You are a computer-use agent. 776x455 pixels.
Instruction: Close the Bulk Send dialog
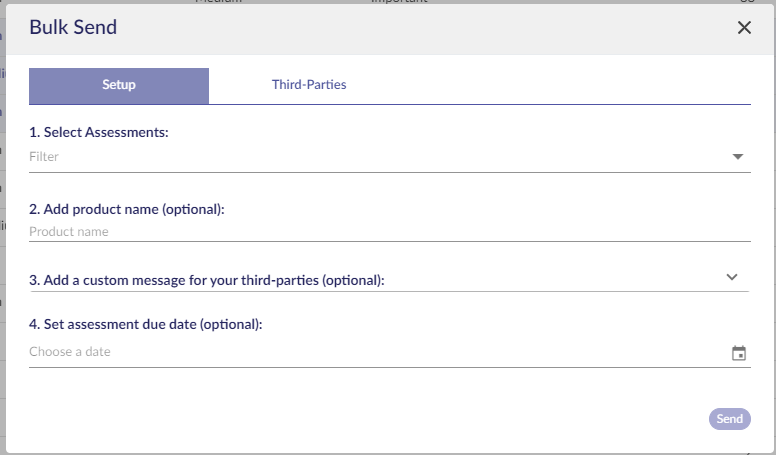point(744,28)
